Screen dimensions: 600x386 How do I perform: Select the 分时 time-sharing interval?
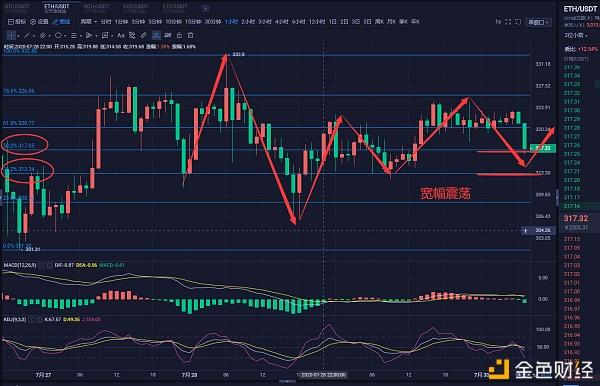(106, 22)
